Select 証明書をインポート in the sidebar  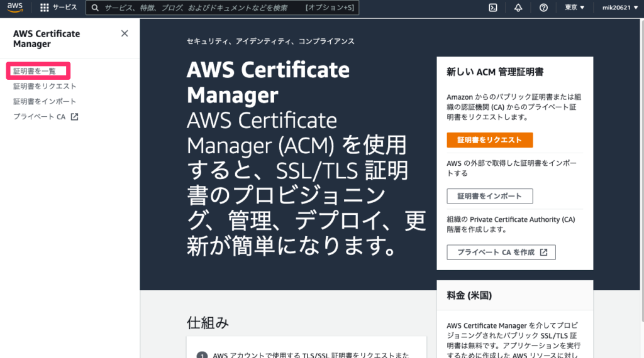click(45, 101)
